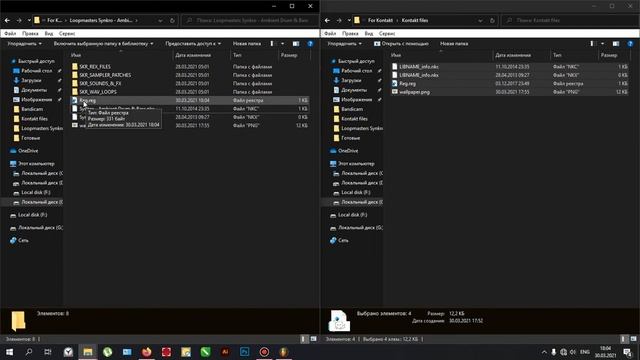Open taskbar search magnifier
This screenshot has height=360, width=640.
29,352
